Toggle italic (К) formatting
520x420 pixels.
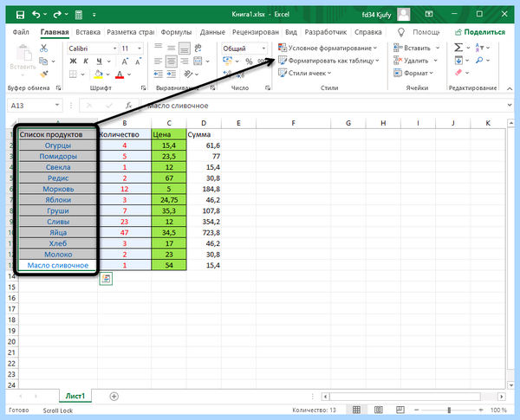click(x=86, y=61)
